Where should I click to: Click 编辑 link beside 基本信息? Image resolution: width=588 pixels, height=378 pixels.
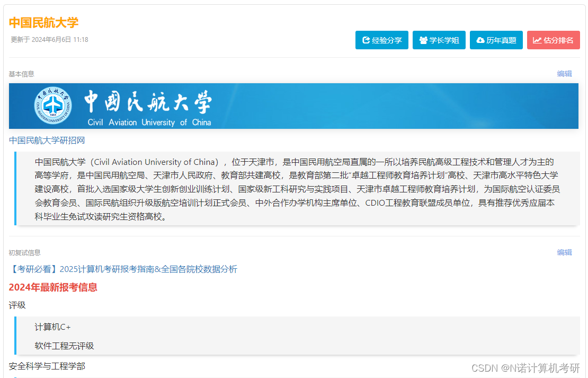tap(564, 74)
